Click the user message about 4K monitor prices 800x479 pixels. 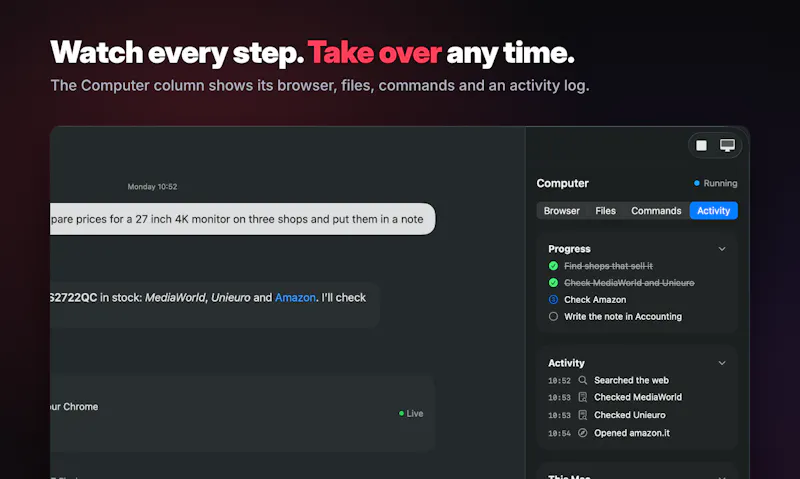[243, 219]
